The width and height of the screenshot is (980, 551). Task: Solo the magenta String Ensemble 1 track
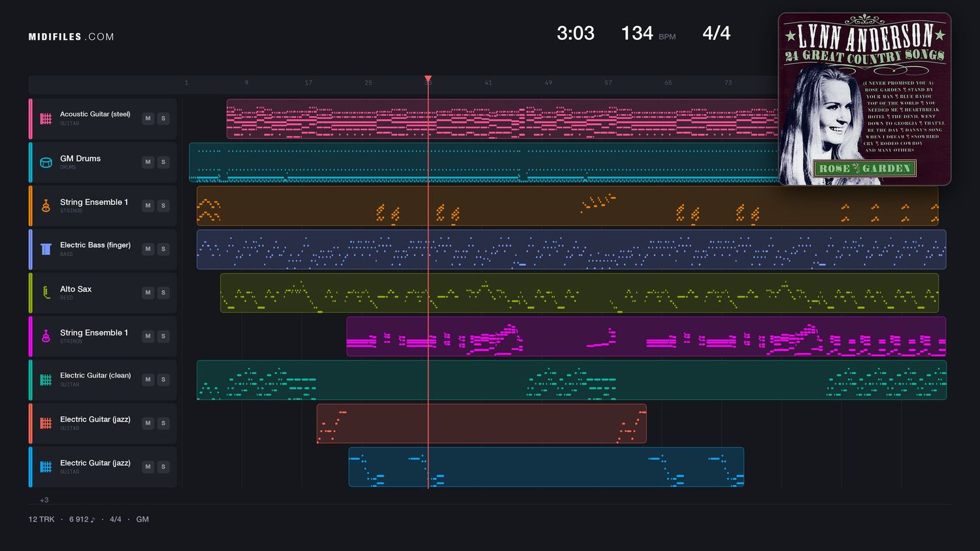point(163,336)
